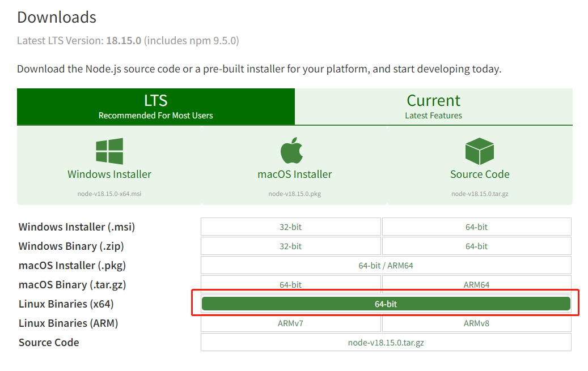Click Source Code link under cube

click(480, 174)
